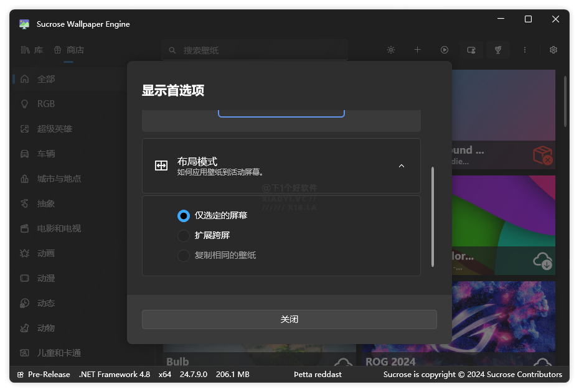
Task: Minimize the Sucrose Wallpaper Engine window
Action: (x=501, y=19)
